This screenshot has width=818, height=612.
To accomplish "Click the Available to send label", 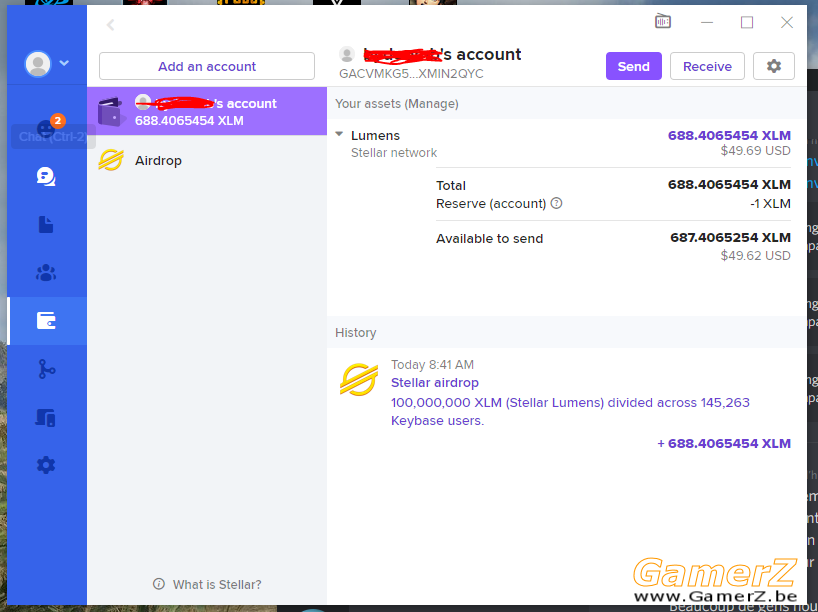I will pos(489,239).
